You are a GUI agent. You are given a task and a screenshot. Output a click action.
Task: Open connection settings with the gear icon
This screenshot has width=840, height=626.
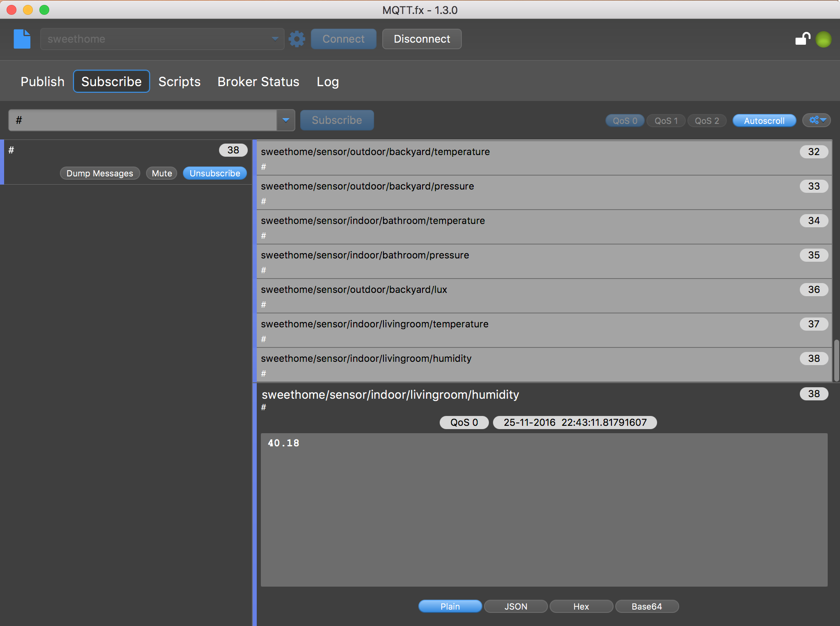tap(296, 39)
